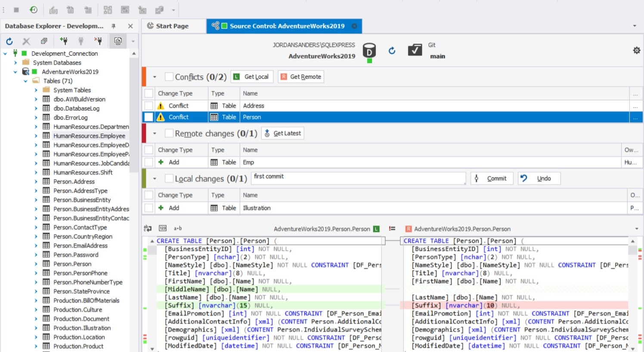Check the Person conflict row checkbox

[149, 117]
